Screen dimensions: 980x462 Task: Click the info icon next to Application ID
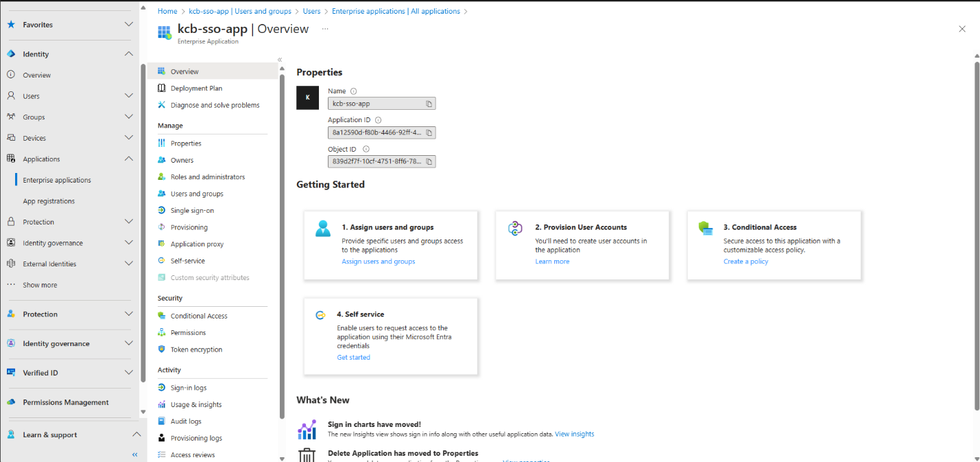click(x=378, y=120)
